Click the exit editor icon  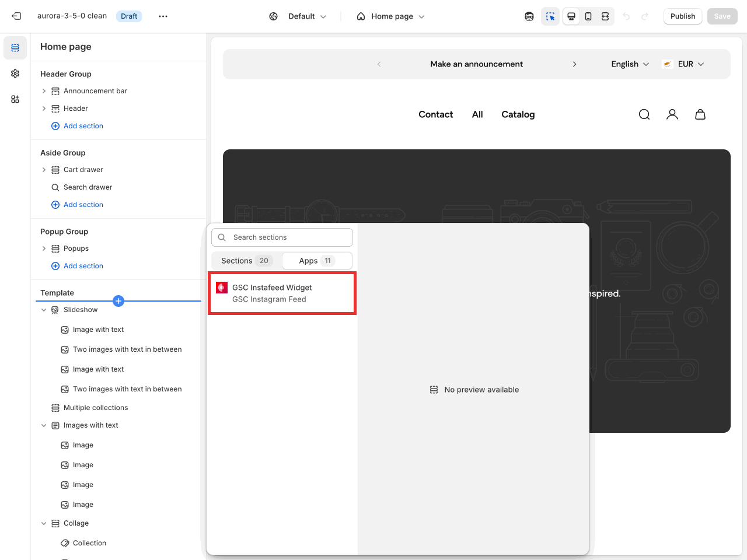[x=16, y=16]
